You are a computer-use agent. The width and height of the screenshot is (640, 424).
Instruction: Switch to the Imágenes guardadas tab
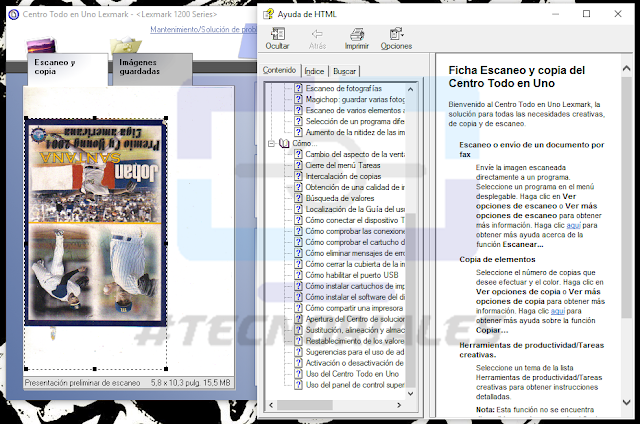click(152, 67)
